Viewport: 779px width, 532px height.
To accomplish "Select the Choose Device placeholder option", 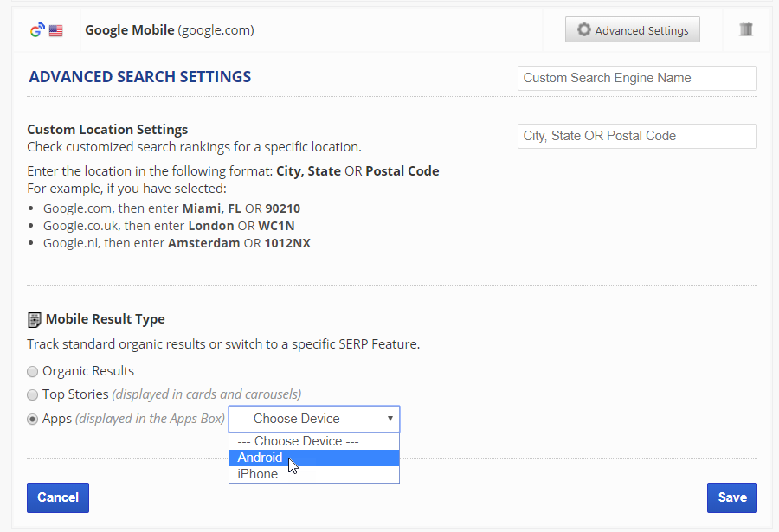I will pyautogui.click(x=298, y=441).
